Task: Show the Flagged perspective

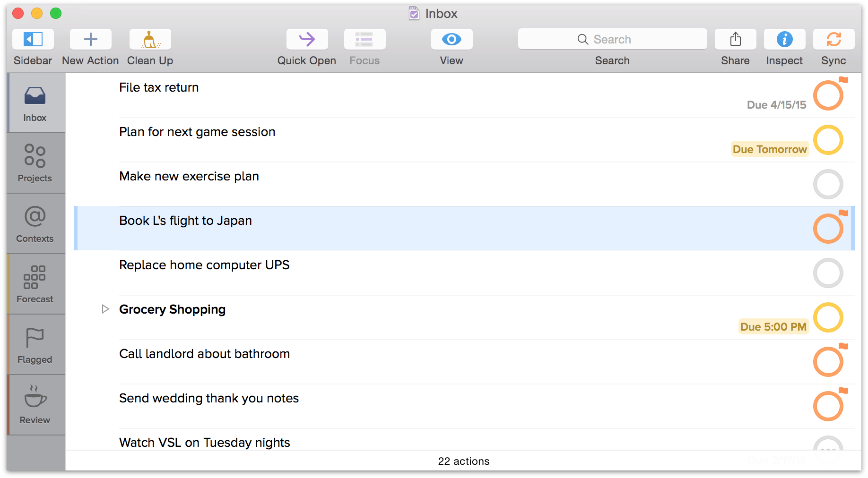Action: pyautogui.click(x=35, y=345)
